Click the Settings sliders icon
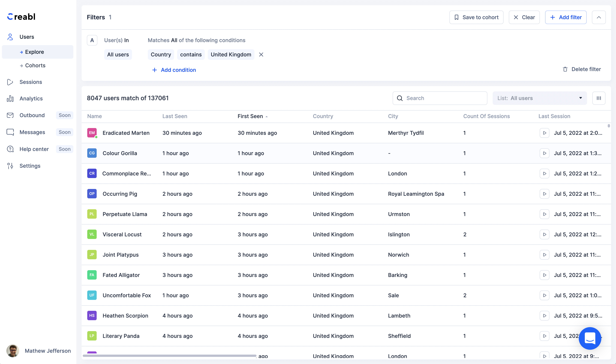Image resolution: width=616 pixels, height=364 pixels. [10, 166]
